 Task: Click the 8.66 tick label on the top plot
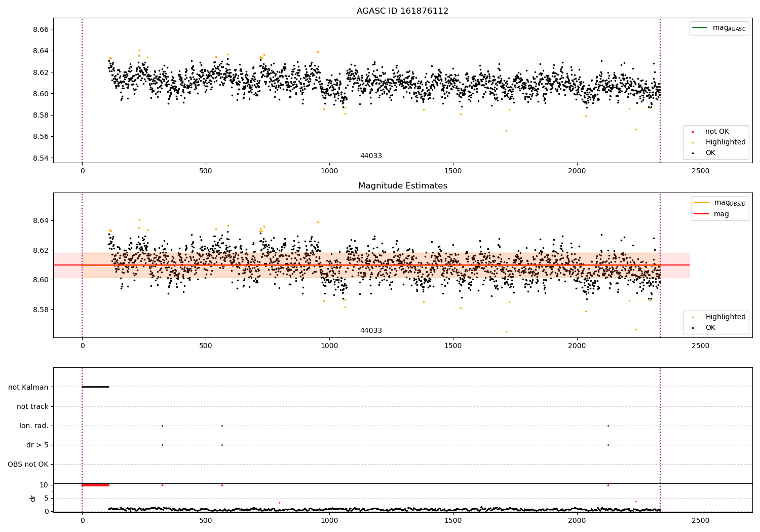point(41,29)
